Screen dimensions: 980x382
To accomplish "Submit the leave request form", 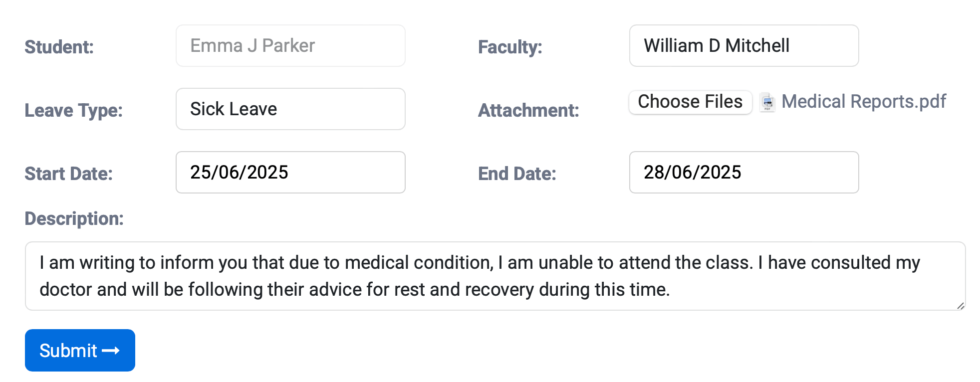I will point(80,351).
